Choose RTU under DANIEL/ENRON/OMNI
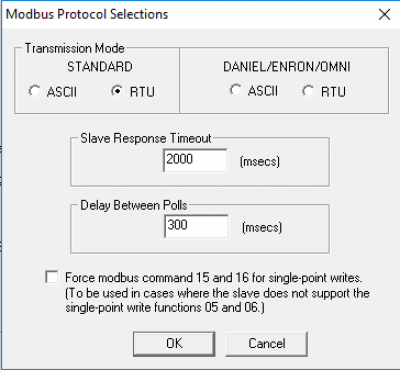This screenshot has height=370, width=400. (x=308, y=91)
